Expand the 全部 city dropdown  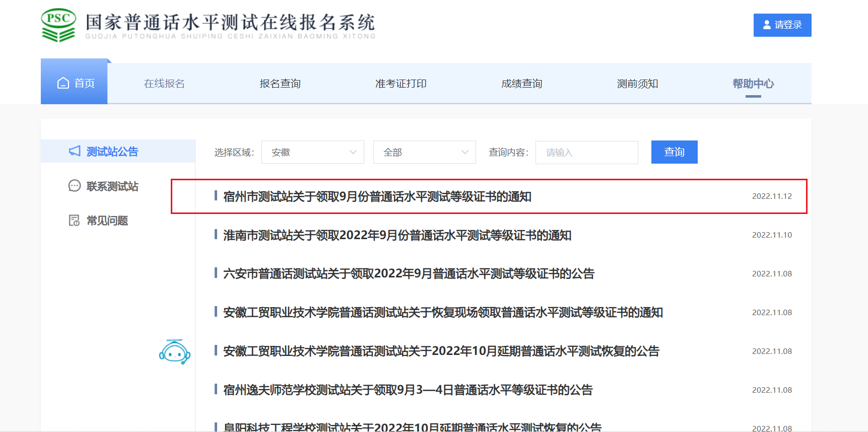point(425,152)
